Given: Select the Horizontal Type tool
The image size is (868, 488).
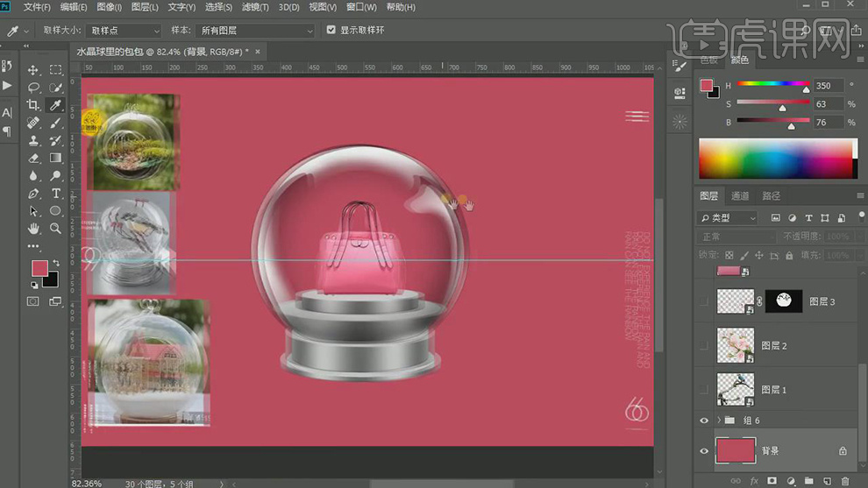Looking at the screenshot, I should (55, 194).
